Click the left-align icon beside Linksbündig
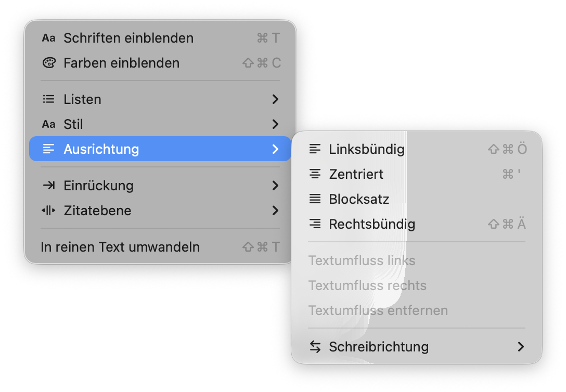 click(x=315, y=149)
